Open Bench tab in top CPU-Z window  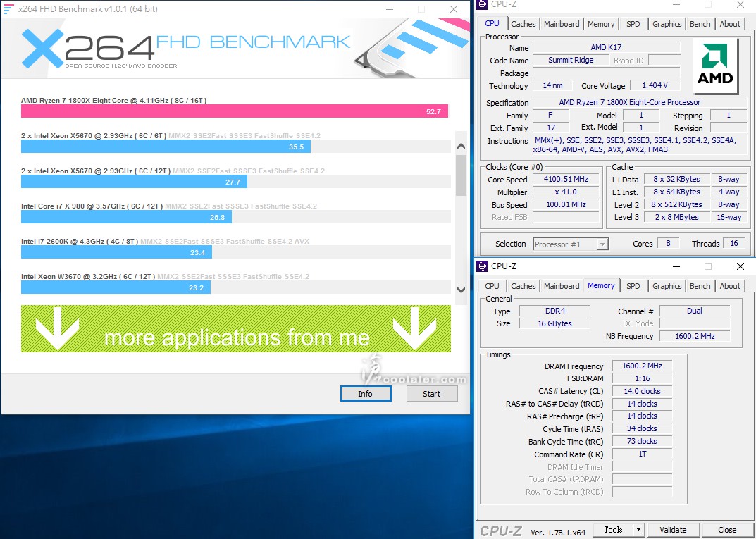(x=700, y=24)
